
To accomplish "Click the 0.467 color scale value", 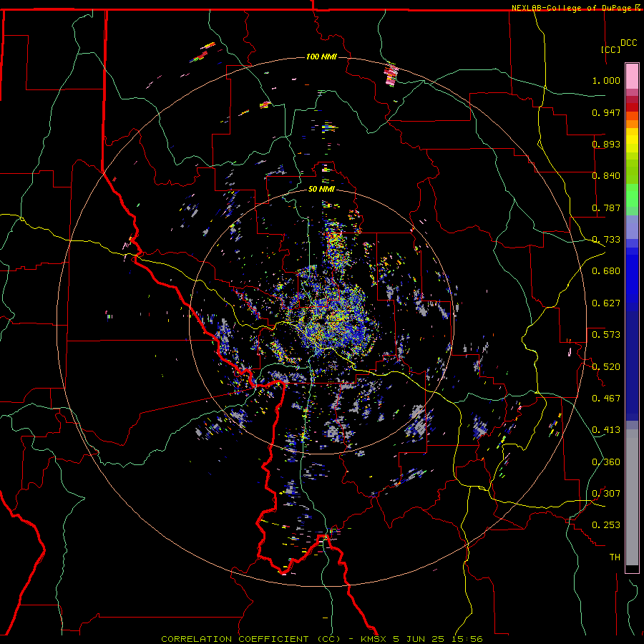I will [606, 399].
